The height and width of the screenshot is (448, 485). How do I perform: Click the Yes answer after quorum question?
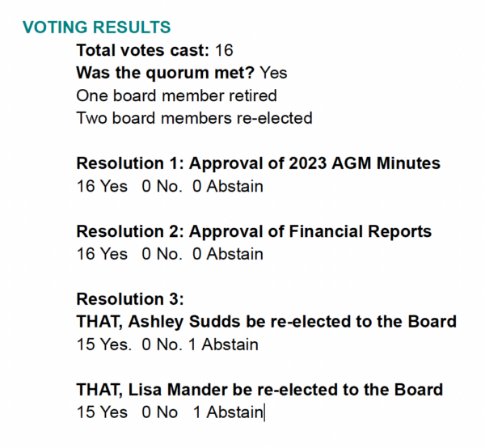[273, 73]
